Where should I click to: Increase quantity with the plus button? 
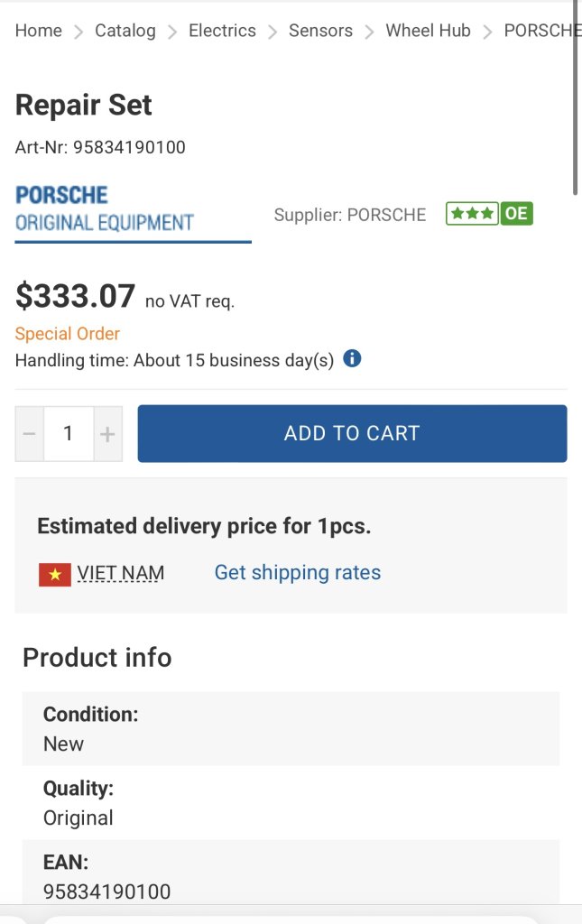pos(107,434)
